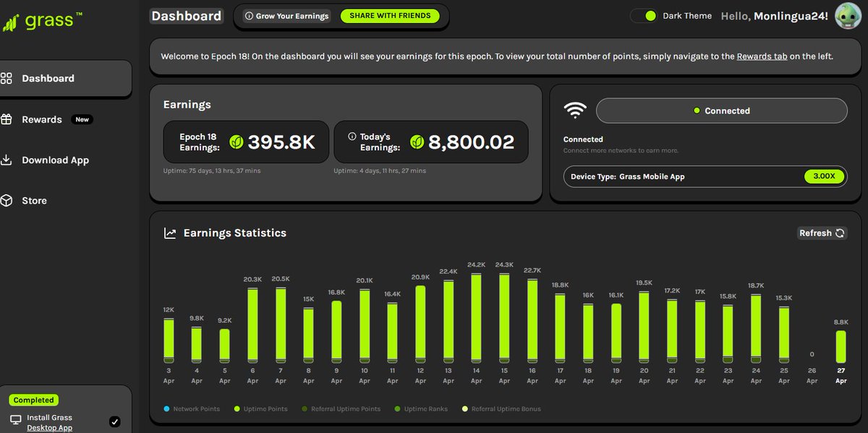Toggle the Dark Theme switch
Viewport: 868px width, 433px height.
(x=643, y=15)
